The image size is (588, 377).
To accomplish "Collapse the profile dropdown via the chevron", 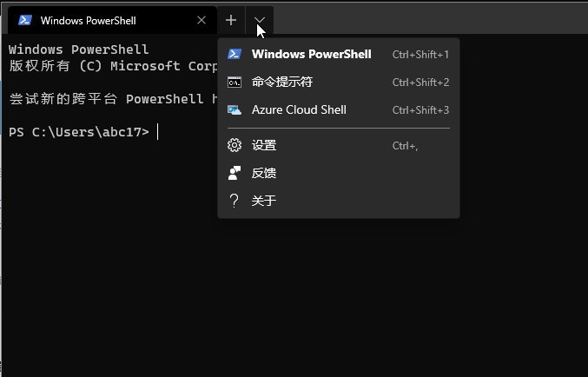I will [260, 20].
